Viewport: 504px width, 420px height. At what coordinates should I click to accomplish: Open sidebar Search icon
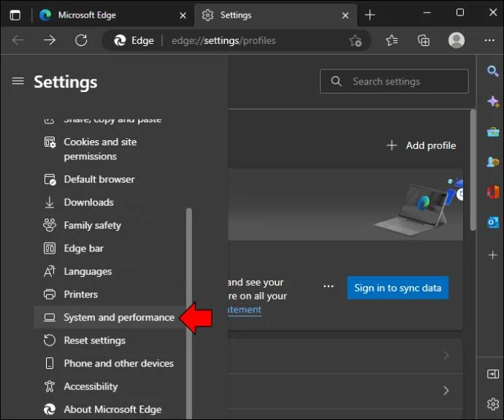[493, 71]
